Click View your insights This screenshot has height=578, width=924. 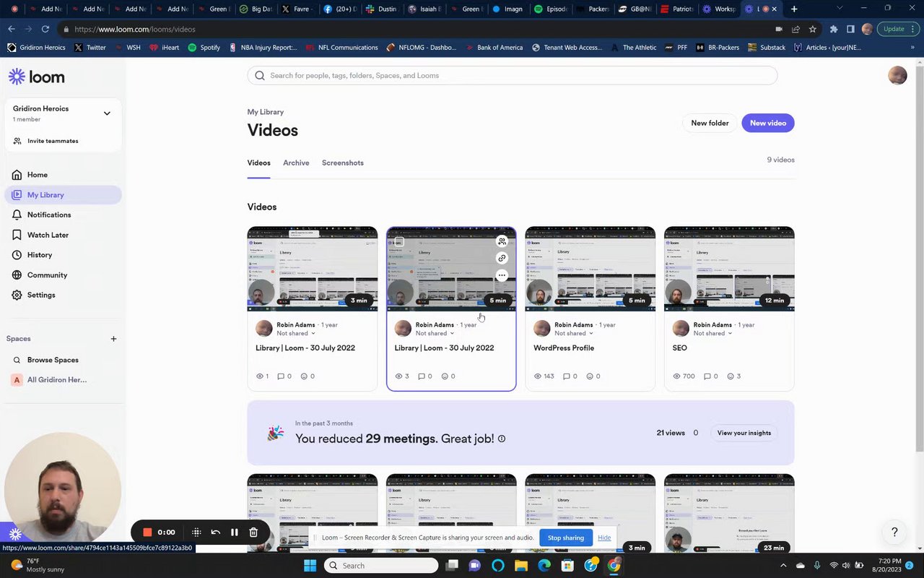[x=744, y=433]
